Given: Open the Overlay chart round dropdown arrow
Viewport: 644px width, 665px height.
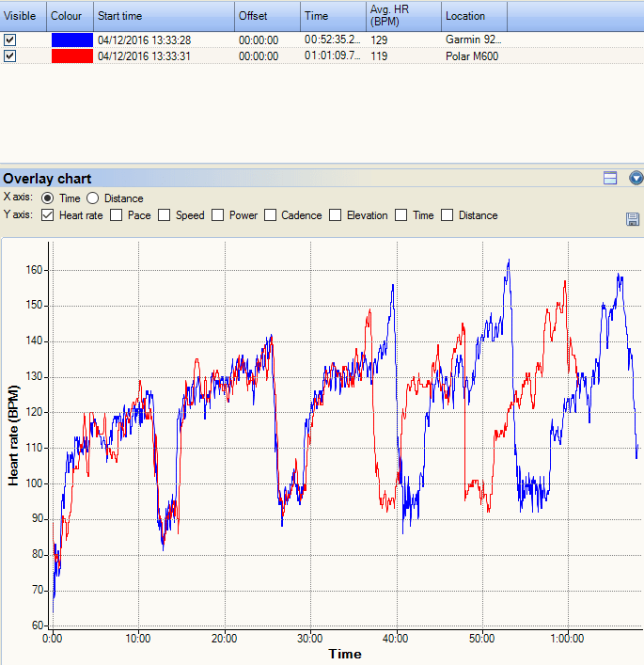Looking at the screenshot, I should click(x=636, y=178).
